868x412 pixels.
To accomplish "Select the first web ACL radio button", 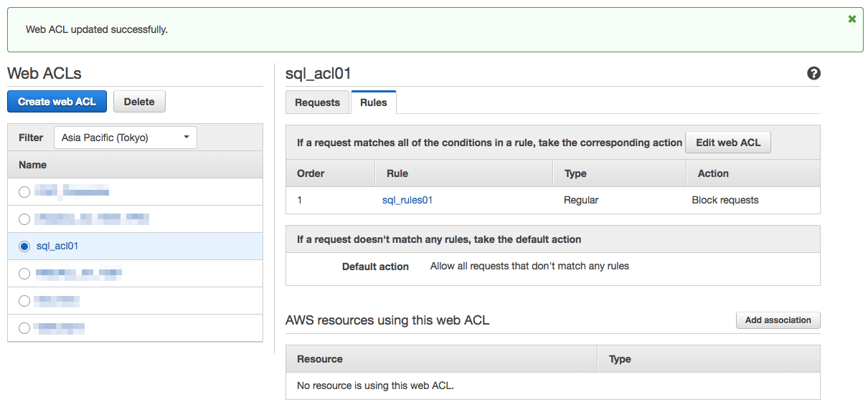I will (24, 192).
